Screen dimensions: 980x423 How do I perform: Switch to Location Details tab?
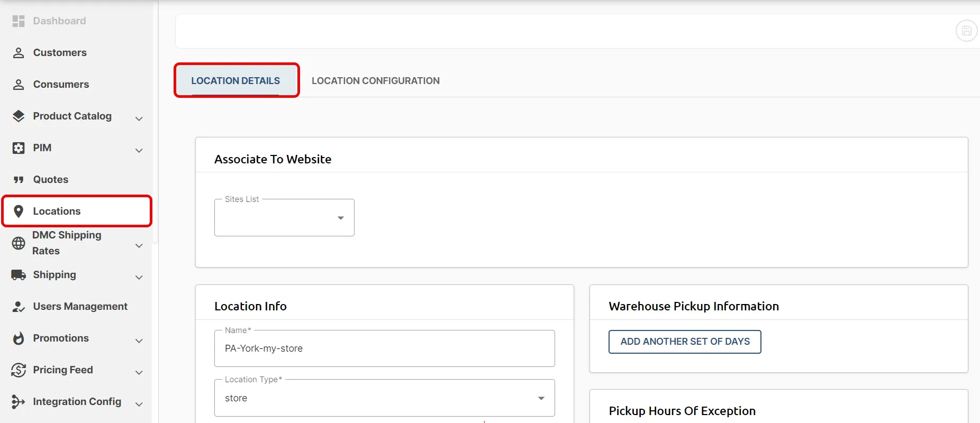point(235,81)
